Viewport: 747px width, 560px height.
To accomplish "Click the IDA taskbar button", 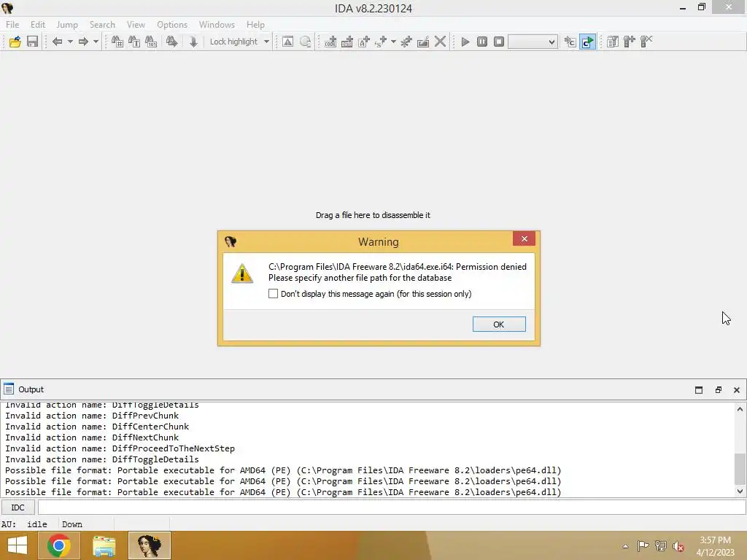I will 150,545.
